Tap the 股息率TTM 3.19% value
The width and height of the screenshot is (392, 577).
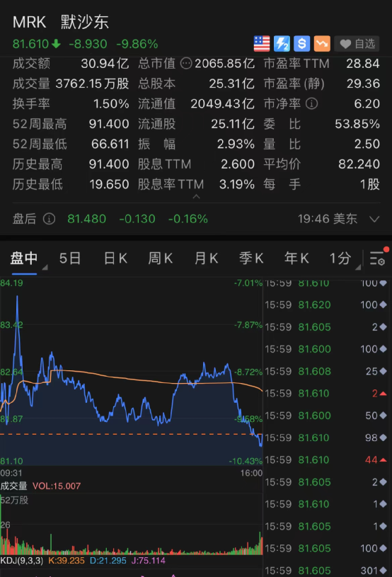pos(237,184)
